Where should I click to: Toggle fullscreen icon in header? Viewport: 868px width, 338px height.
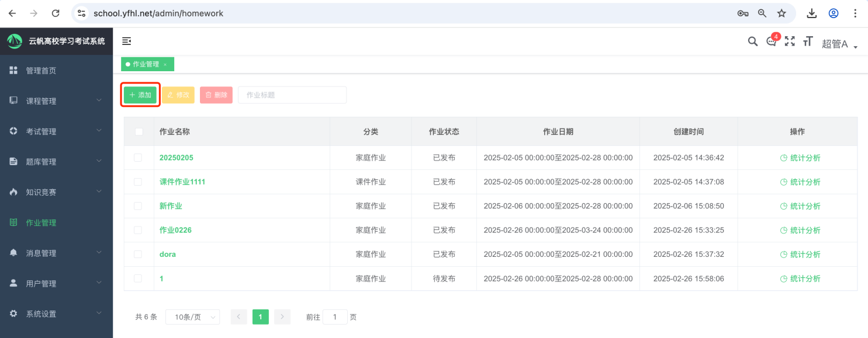click(790, 41)
